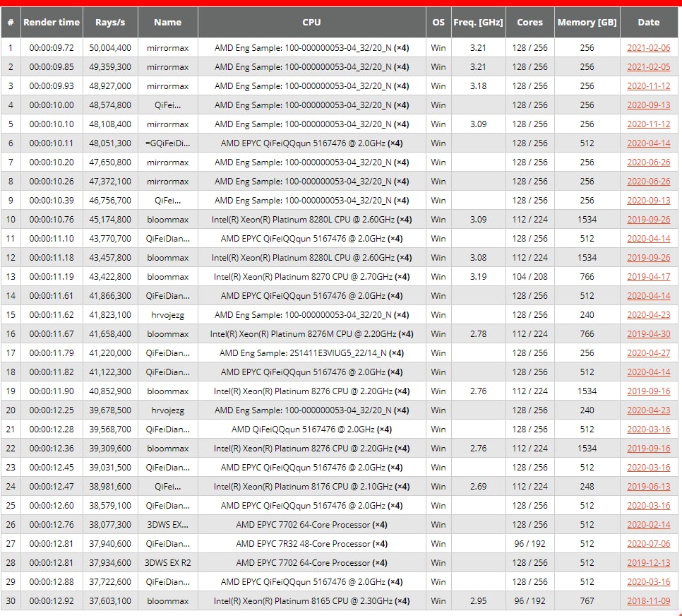682x616 pixels.
Task: Open the 2020-11-12 date link in row 3
Action: point(649,86)
